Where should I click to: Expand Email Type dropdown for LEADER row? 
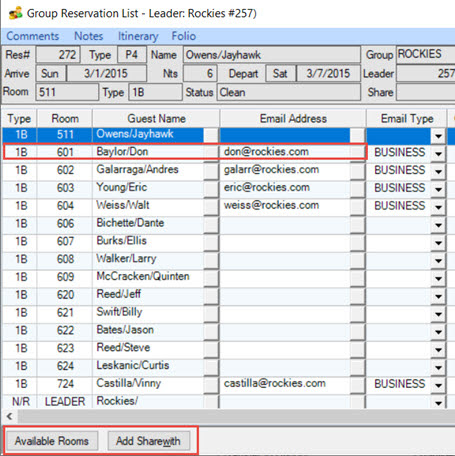click(x=438, y=402)
